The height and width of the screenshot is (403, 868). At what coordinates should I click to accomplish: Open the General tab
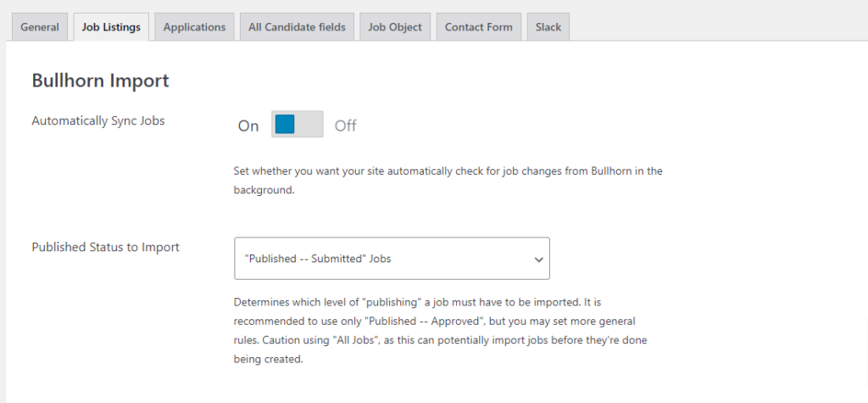click(x=40, y=27)
